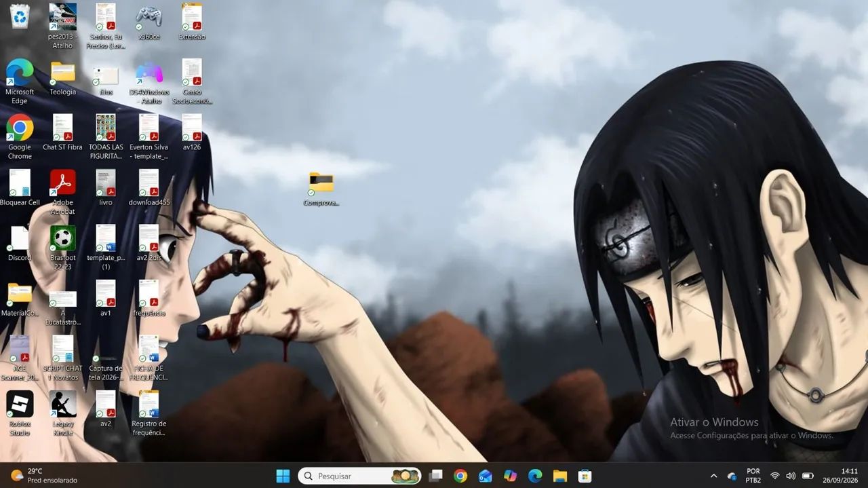Open Chrome from the taskbar
Image resolution: width=868 pixels, height=488 pixels.
click(x=460, y=476)
